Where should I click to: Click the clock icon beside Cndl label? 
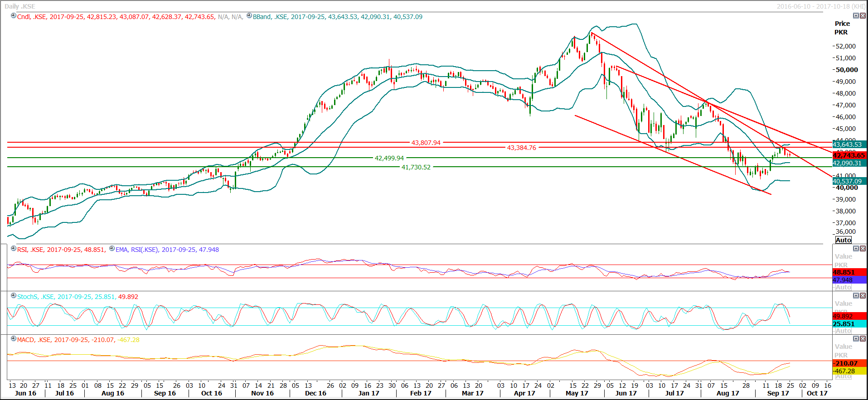(14, 16)
